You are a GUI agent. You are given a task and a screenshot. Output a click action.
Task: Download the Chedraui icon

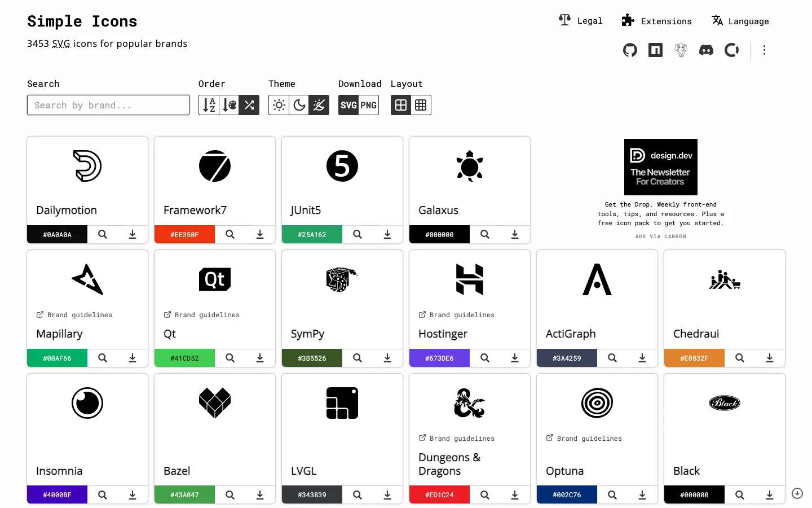tap(770, 358)
